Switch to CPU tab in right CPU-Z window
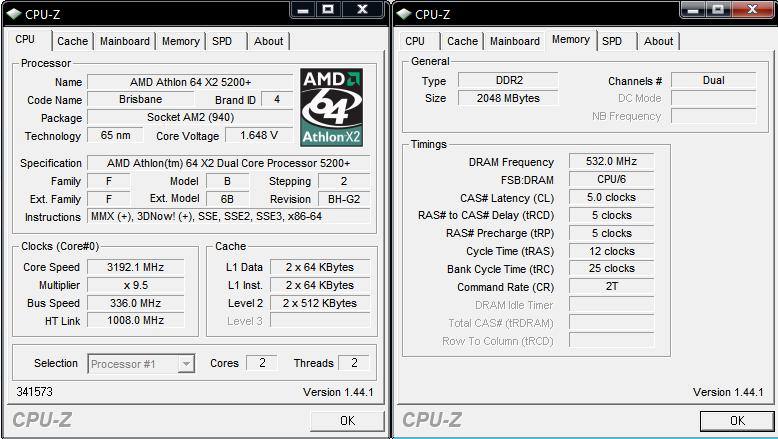 415,41
